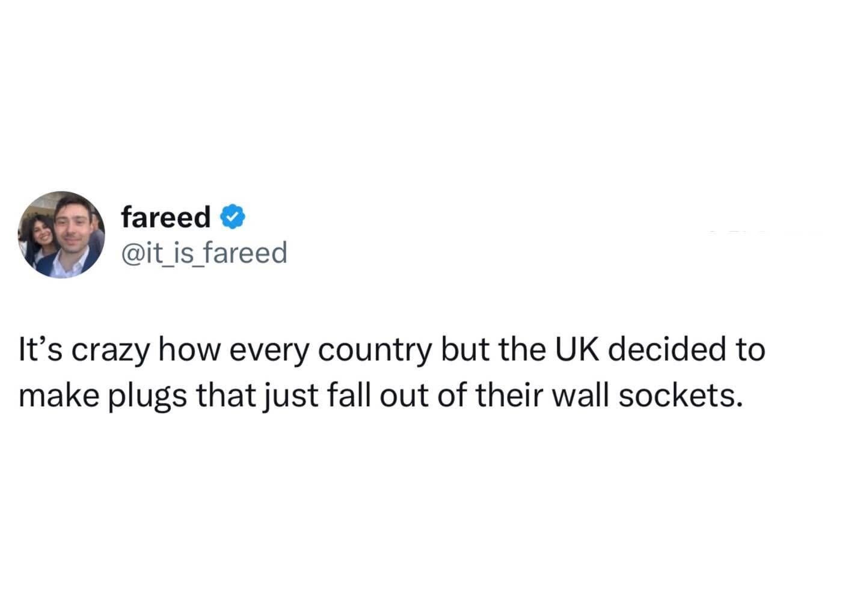This screenshot has height=616, width=866.
Task: Click the word "decided" in the tweet
Action: 656,350
